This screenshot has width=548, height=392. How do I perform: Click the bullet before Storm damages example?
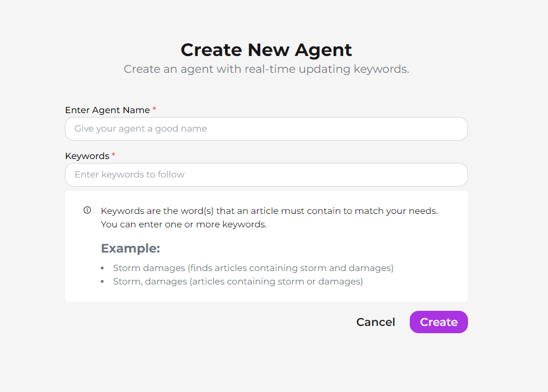(x=102, y=268)
